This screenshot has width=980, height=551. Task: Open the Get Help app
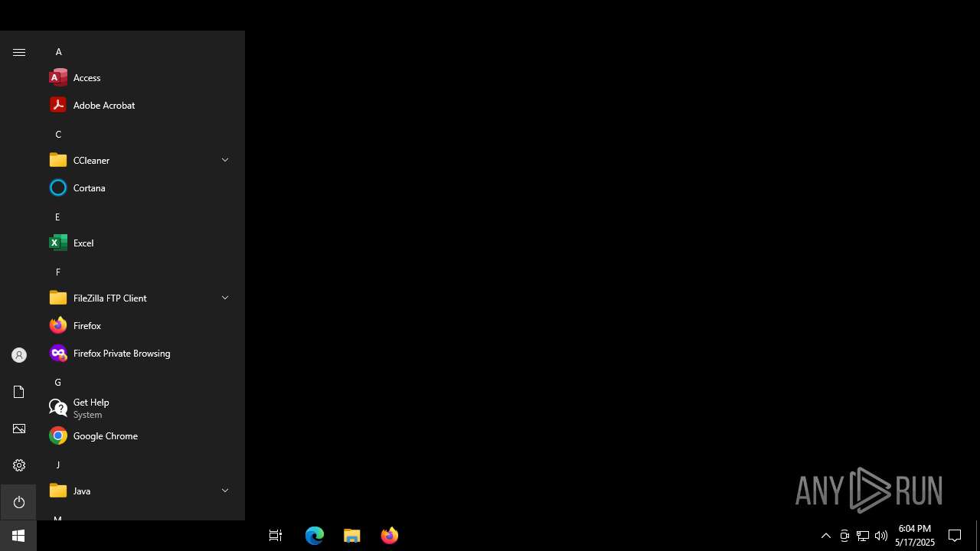coord(141,408)
